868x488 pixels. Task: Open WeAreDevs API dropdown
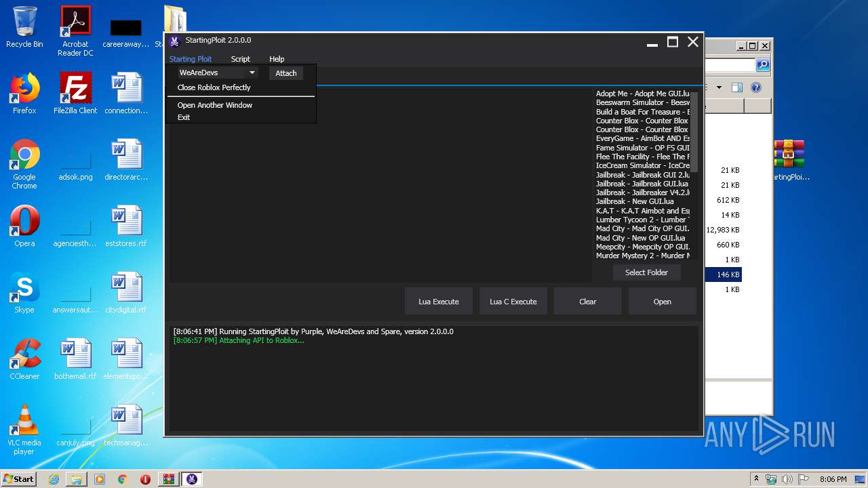click(x=217, y=73)
